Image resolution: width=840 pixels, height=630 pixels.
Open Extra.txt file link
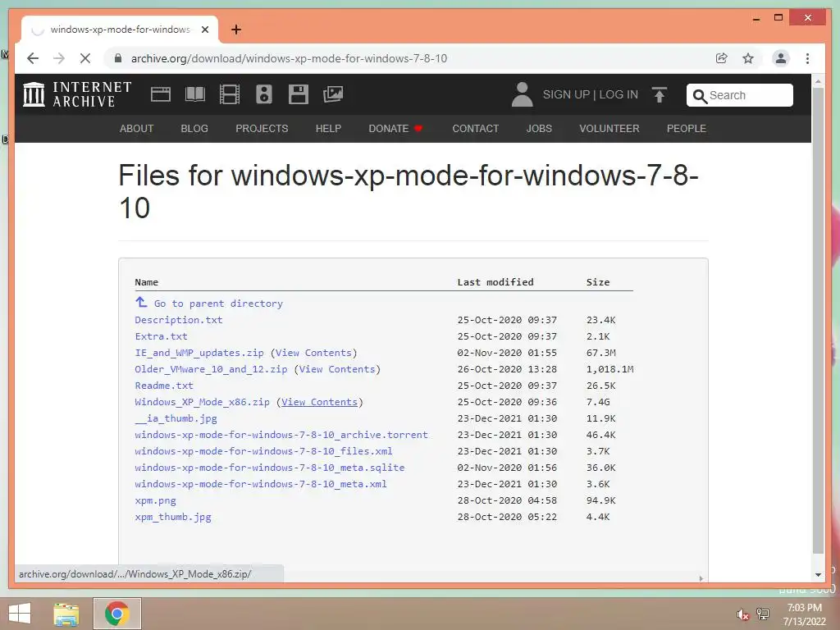pos(162,336)
